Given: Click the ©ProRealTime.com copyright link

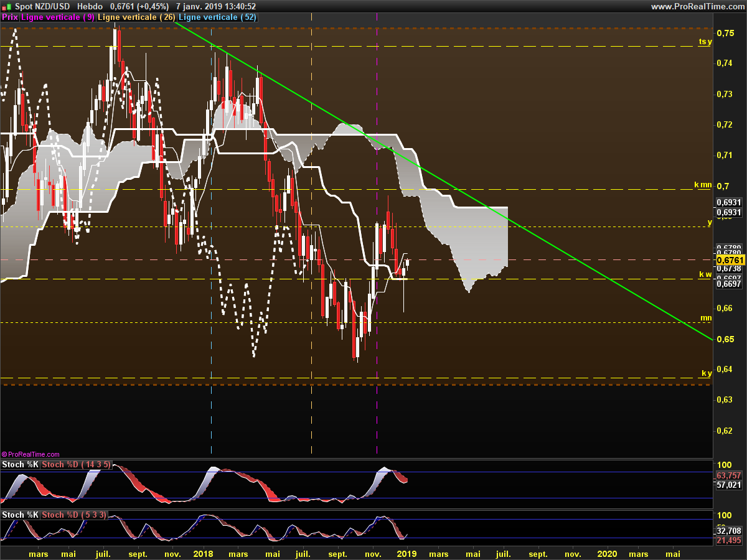Looking at the screenshot, I should pyautogui.click(x=31, y=454).
